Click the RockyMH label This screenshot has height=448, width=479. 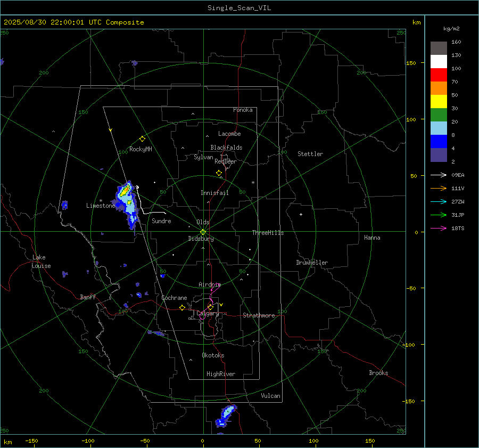pyautogui.click(x=141, y=149)
